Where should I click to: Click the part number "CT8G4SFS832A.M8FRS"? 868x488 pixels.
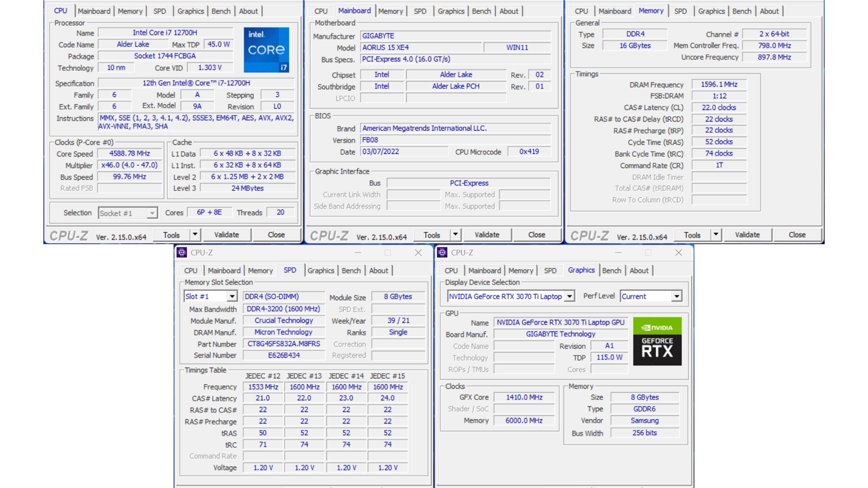click(284, 344)
